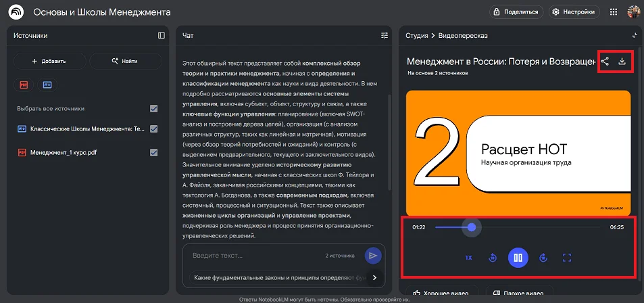Uncheck the Менеджмент_1 курс.pdf source
The image size is (644, 303).
click(x=154, y=152)
